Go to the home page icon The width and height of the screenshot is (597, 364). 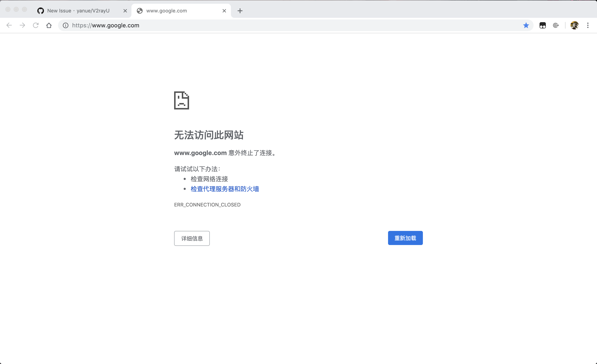coord(49,25)
